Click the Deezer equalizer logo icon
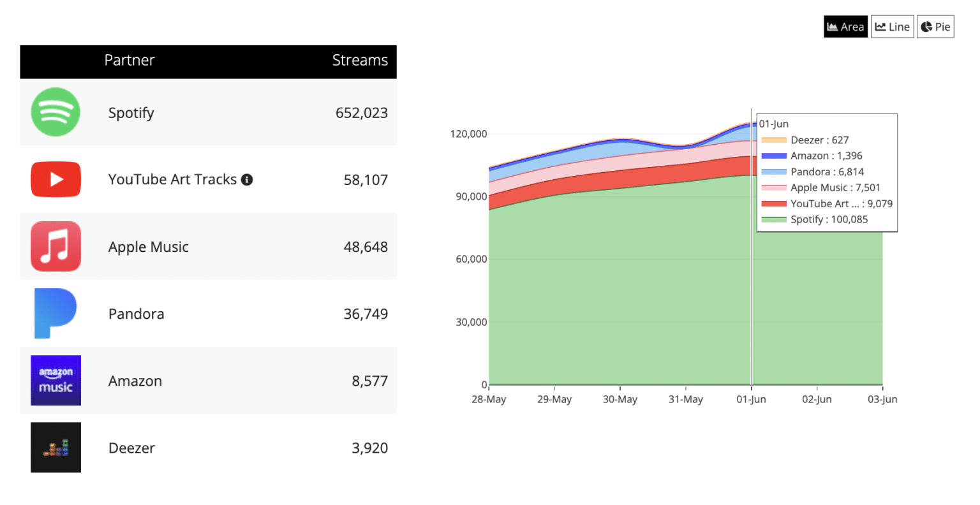 [x=56, y=447]
